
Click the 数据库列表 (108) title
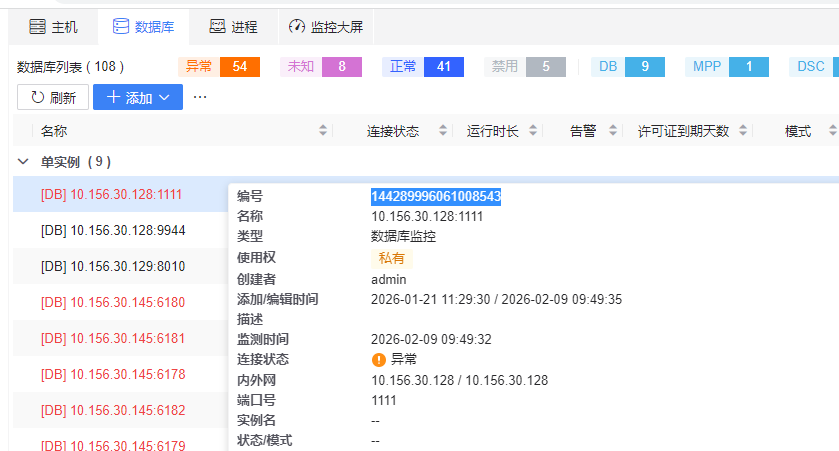tap(71, 67)
